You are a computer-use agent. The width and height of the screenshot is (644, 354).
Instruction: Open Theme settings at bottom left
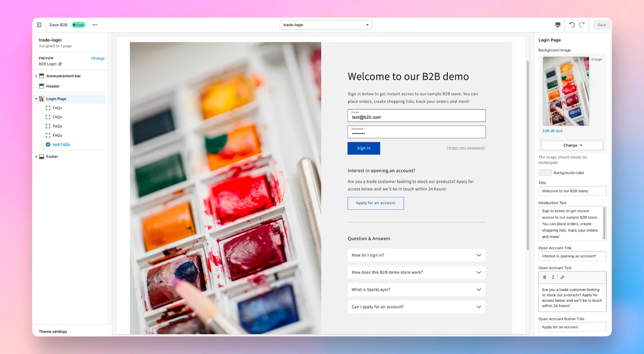[x=53, y=331]
